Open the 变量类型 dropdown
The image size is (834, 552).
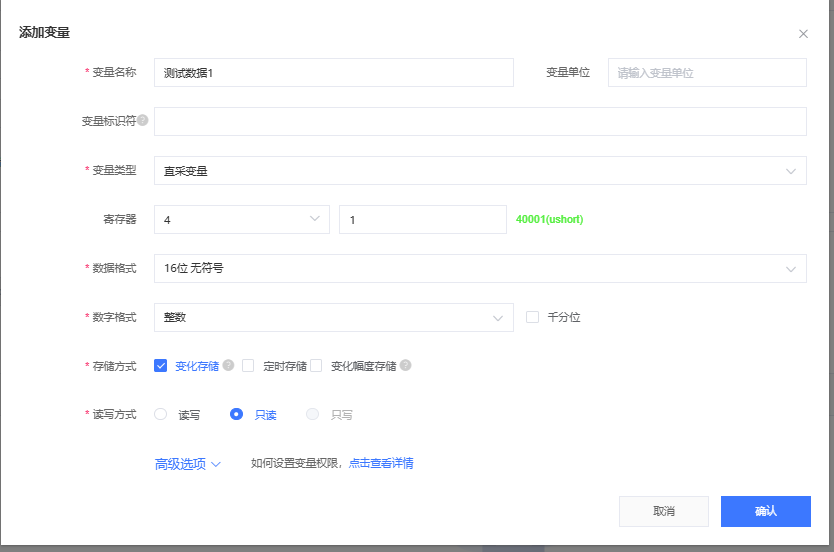pyautogui.click(x=480, y=171)
